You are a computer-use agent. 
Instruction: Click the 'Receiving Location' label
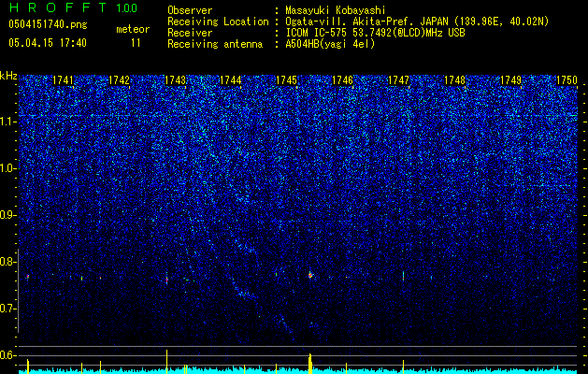pos(218,22)
